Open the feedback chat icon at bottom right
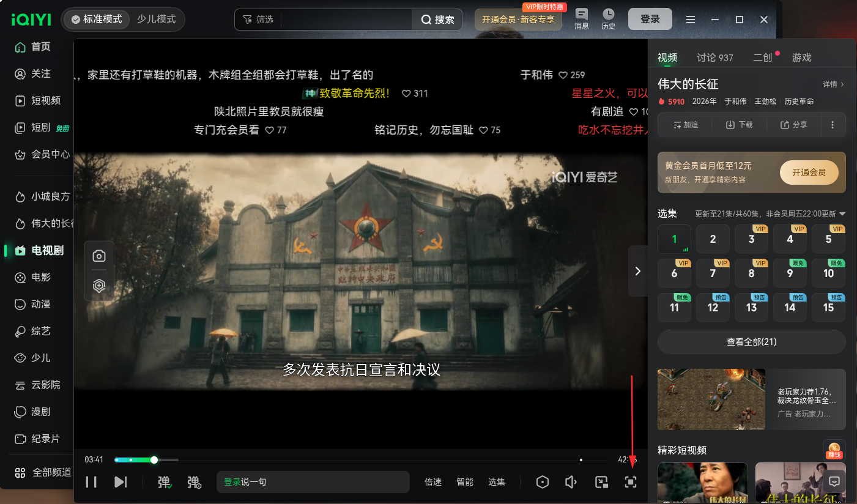This screenshot has width=857, height=504. [x=834, y=481]
